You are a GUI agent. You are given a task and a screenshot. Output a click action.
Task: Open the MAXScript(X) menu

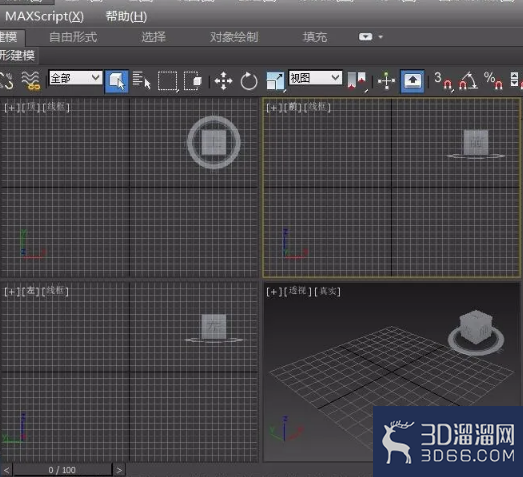[x=44, y=16]
